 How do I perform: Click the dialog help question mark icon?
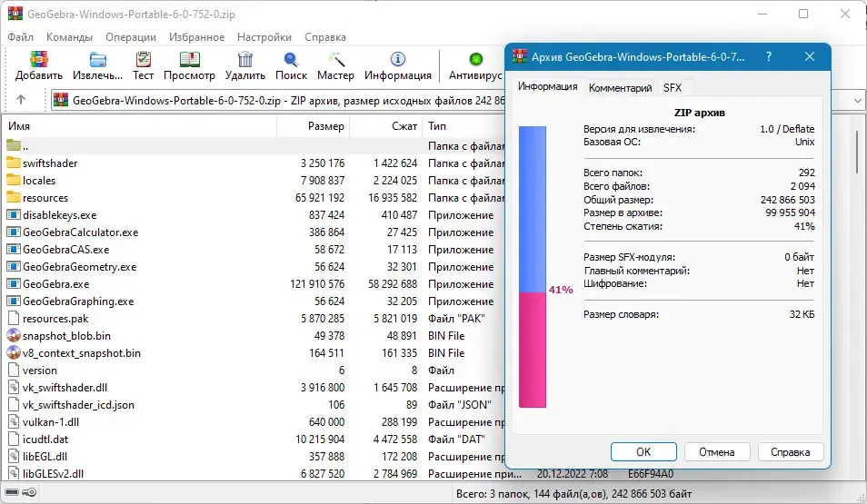pos(769,56)
